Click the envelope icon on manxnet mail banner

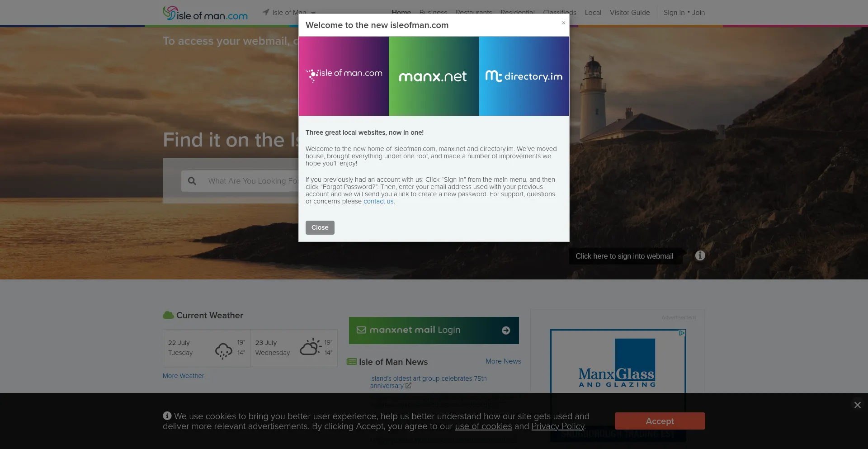coord(361,330)
